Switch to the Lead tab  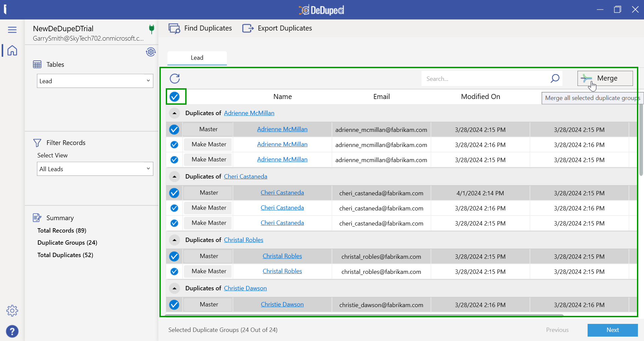pyautogui.click(x=197, y=58)
